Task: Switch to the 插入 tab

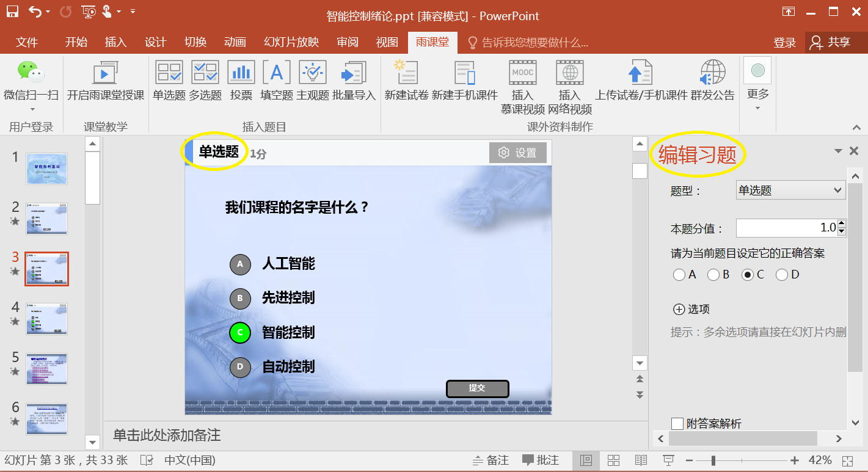Action: [x=115, y=42]
